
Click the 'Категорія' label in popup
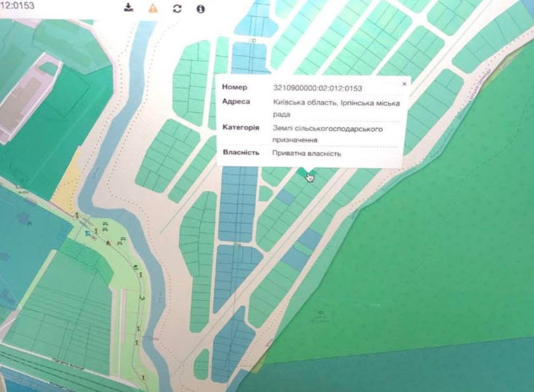pyautogui.click(x=241, y=127)
